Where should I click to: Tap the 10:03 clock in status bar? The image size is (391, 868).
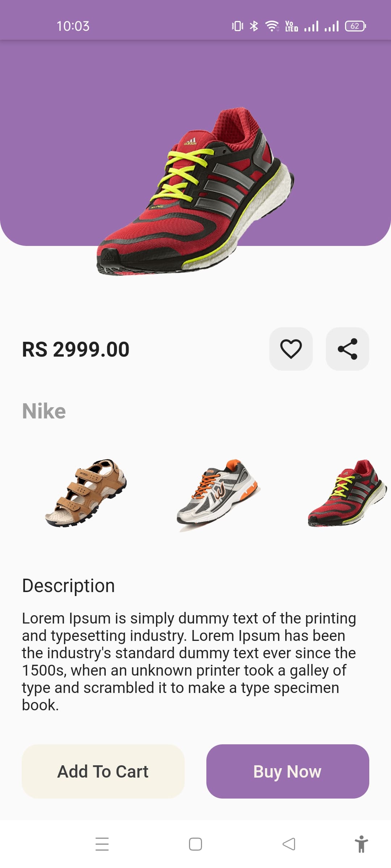coord(73,26)
